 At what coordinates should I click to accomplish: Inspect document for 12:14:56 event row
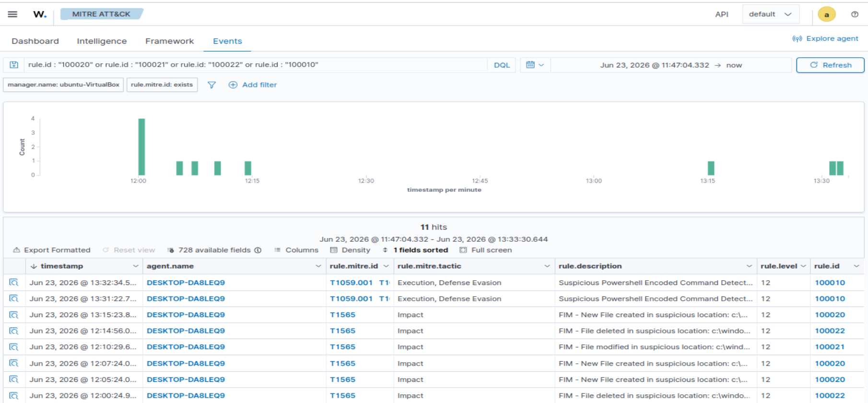(14, 331)
